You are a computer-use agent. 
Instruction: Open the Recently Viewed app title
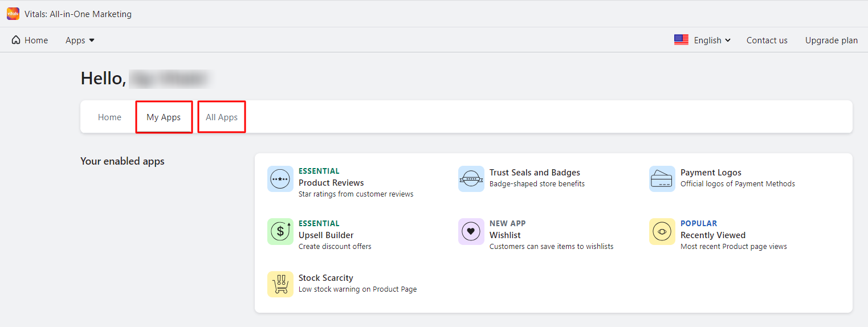tap(713, 235)
